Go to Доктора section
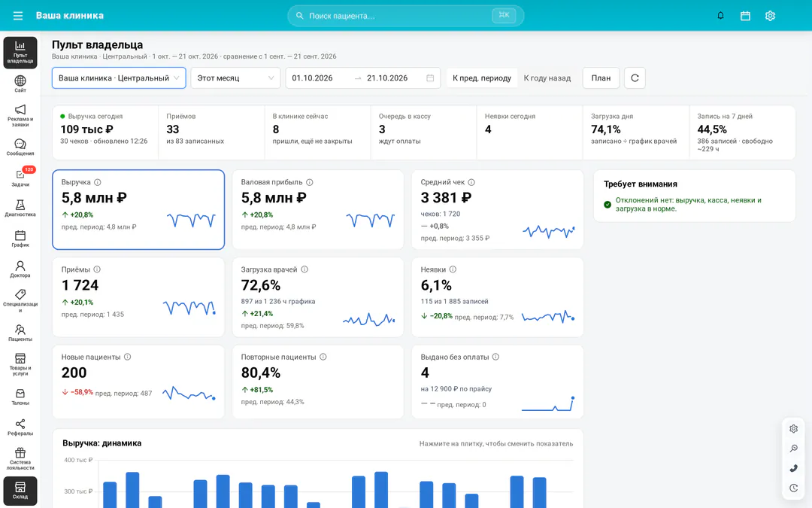Image resolution: width=812 pixels, height=508 pixels. [20, 269]
